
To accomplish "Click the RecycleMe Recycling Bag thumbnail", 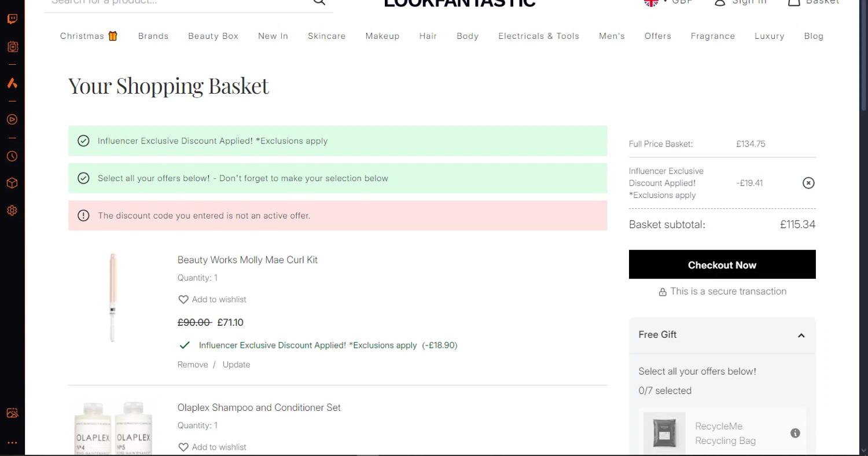I will tap(664, 433).
